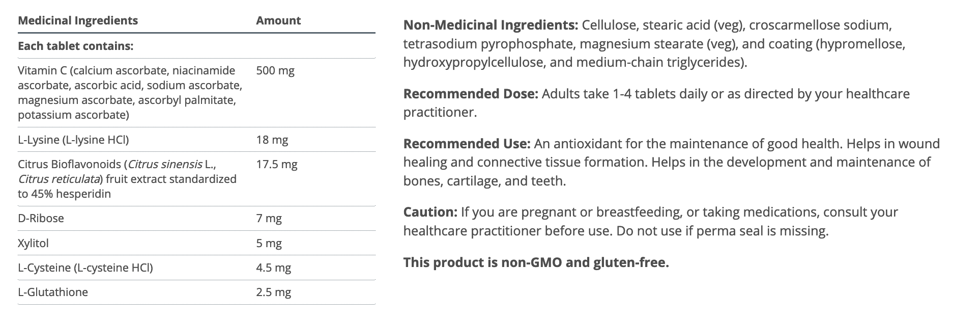Click the non-GMO and gluten-free statement
The image size is (980, 319).
[x=536, y=263]
